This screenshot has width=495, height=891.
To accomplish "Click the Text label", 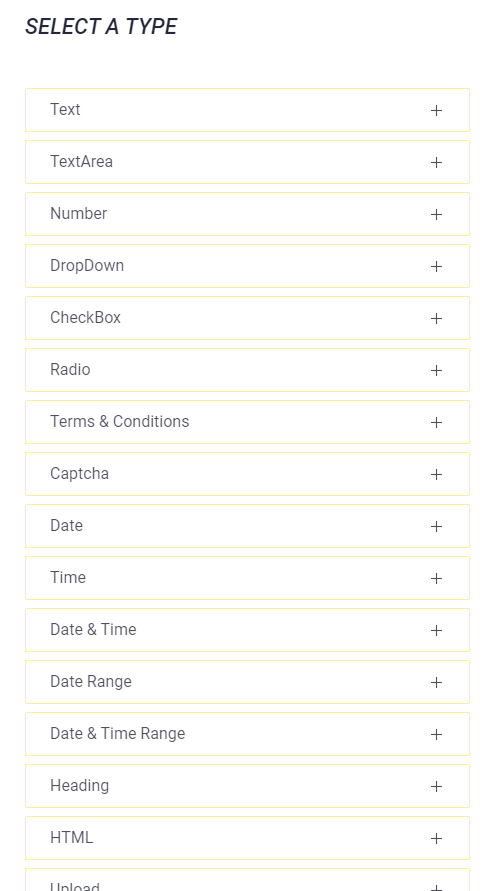I will coord(65,109).
